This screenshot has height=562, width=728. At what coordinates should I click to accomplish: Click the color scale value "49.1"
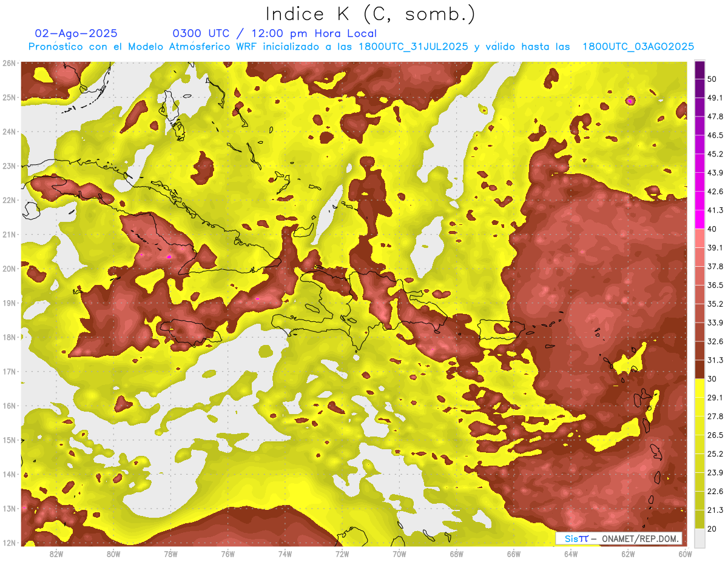tap(715, 98)
